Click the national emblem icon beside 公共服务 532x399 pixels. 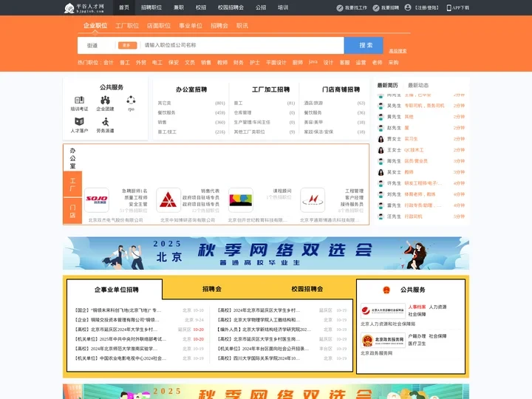(x=386, y=290)
